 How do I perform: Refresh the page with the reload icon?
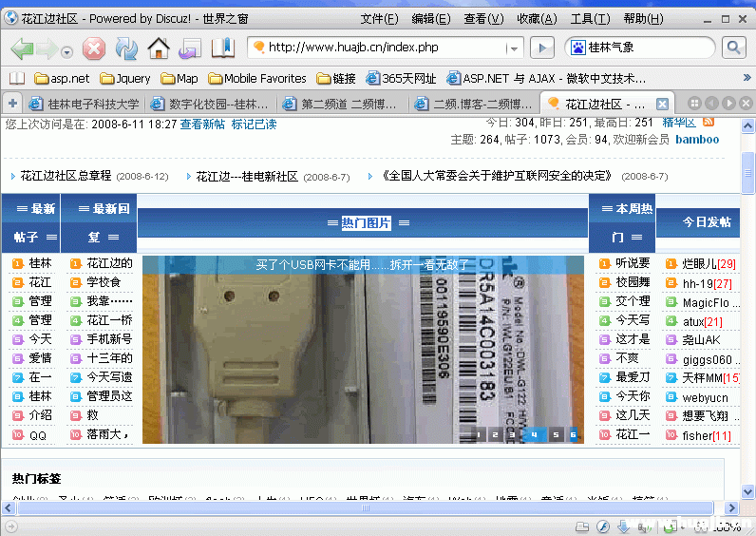(126, 48)
